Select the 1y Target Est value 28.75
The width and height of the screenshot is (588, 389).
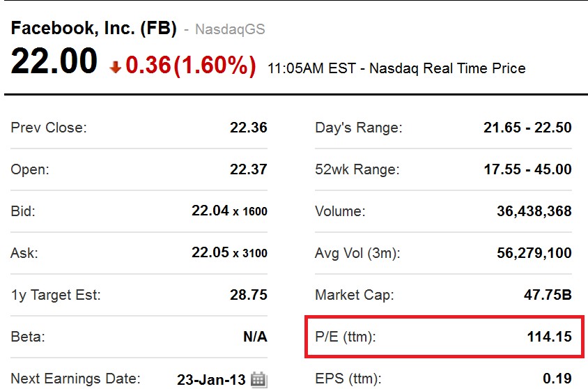[x=249, y=295]
